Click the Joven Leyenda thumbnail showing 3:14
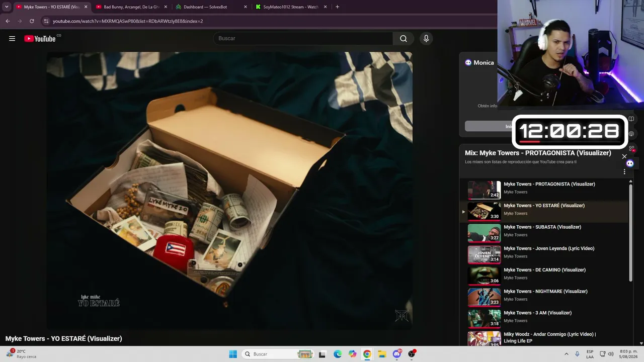This screenshot has width=644, height=362. pos(485,254)
